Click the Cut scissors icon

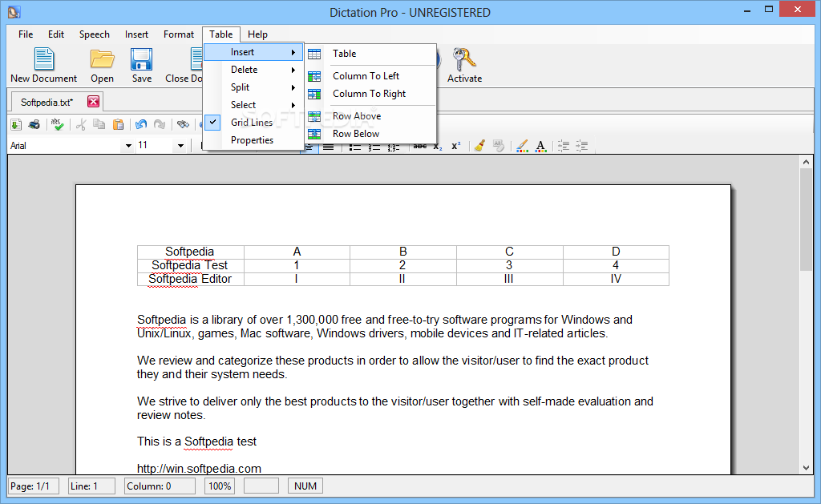(81, 124)
